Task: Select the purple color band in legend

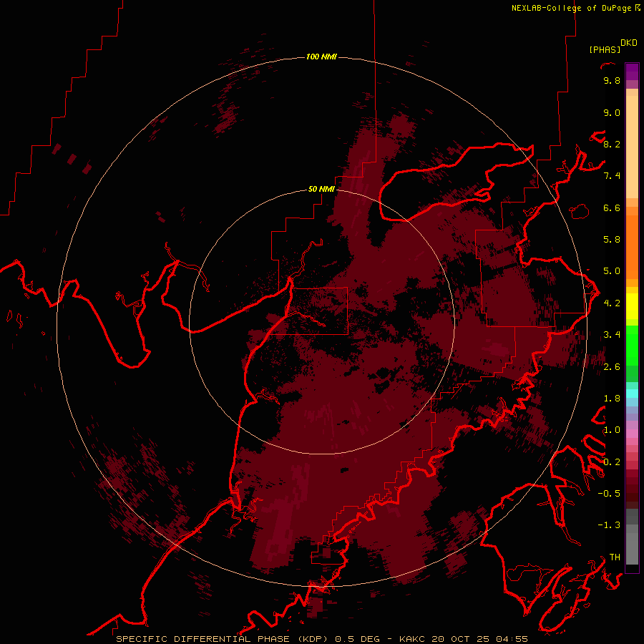Action: click(632, 72)
